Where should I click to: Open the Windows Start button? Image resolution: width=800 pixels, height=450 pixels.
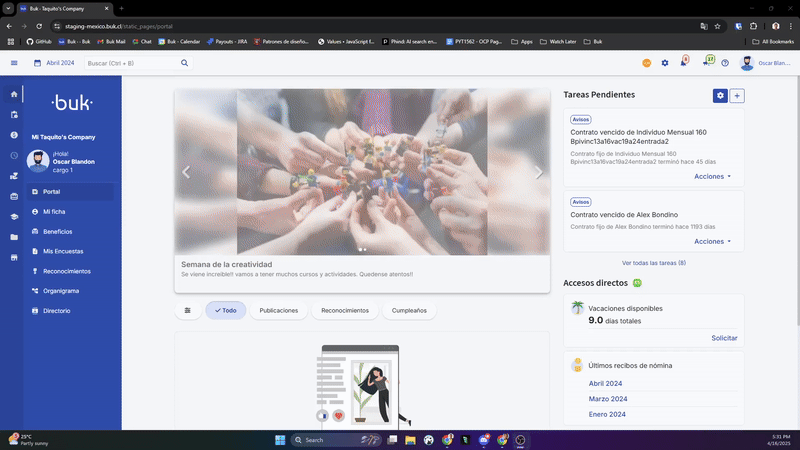point(280,440)
